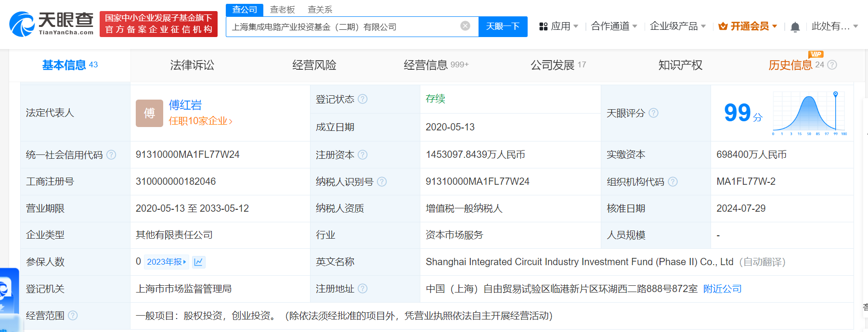Click the help icon beside 天眼评分

(x=653, y=113)
